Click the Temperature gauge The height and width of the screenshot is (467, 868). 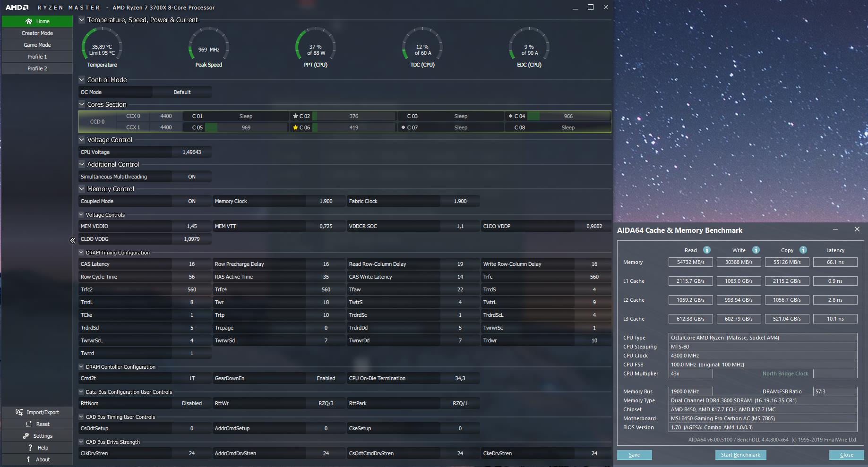[x=102, y=47]
